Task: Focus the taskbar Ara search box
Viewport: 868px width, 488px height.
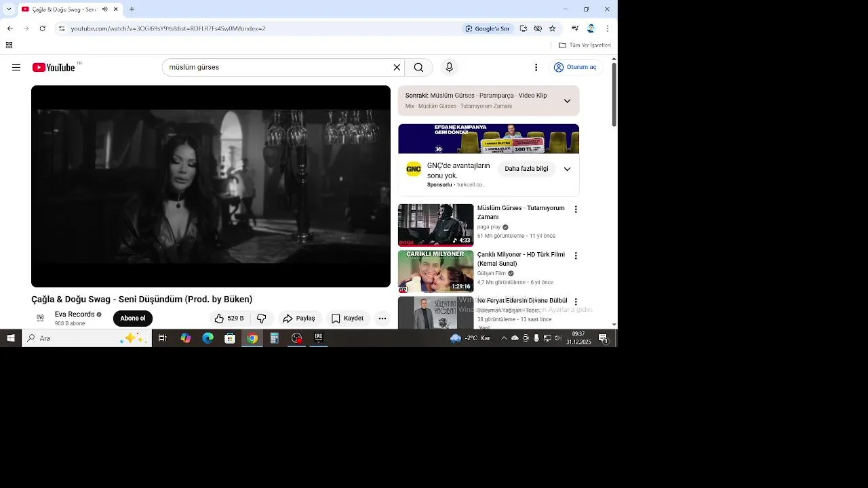Action: pos(87,338)
